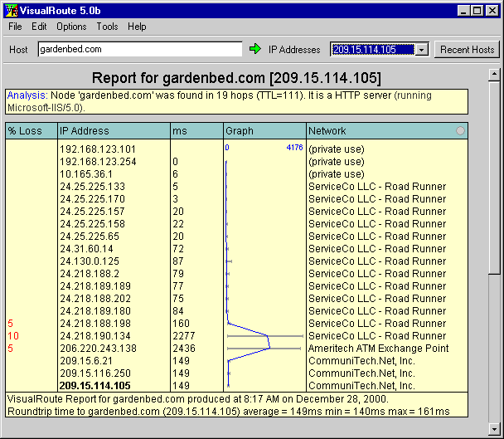The height and width of the screenshot is (439, 504).
Task: Click the 2277 ms value
Action: point(184,336)
